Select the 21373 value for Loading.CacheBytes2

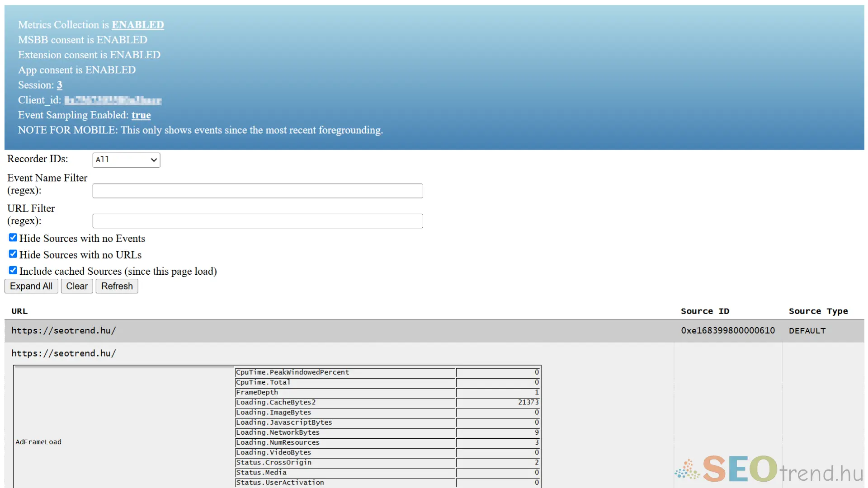528,402
